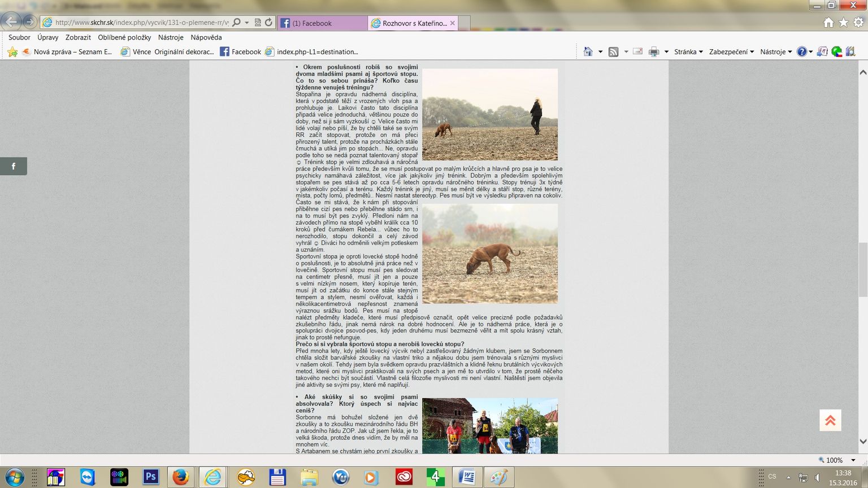Viewport: 868px width, 488px height.
Task: Expand the Home icon dropdown arrow
Action: [x=600, y=51]
